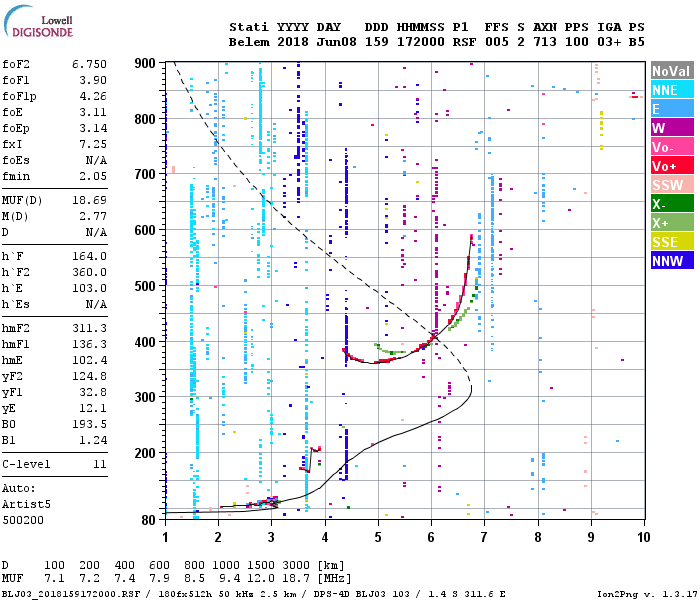This screenshot has width=700, height=600.
Task: Select the Vo- pink legend swatch
Action: click(672, 147)
